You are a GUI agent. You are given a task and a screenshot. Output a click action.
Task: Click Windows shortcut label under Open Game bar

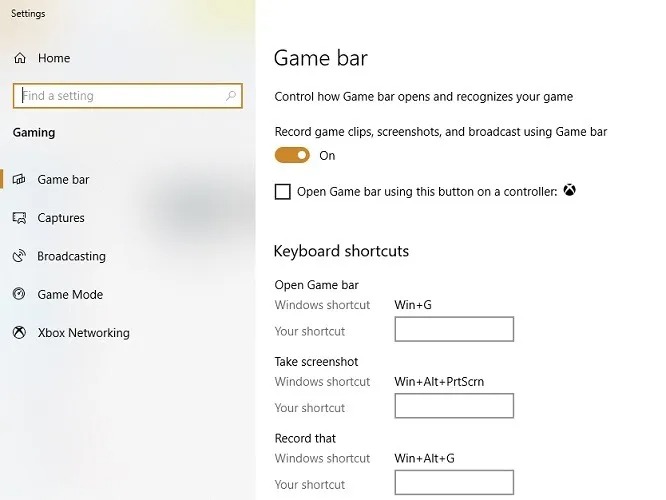pos(322,305)
